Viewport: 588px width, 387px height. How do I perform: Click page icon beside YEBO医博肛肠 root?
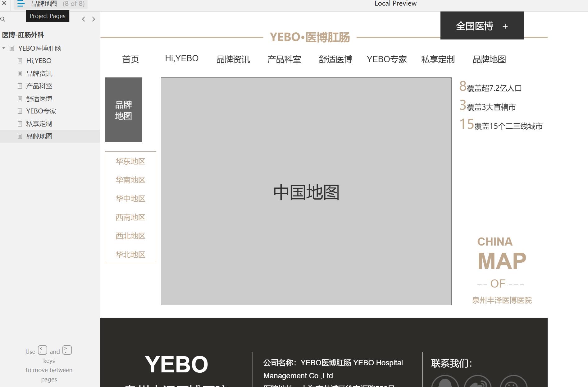[x=12, y=48]
